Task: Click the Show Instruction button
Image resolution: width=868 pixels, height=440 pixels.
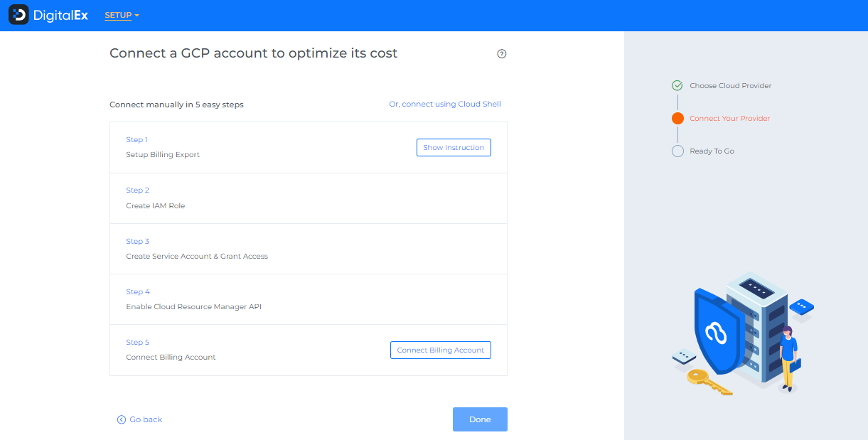Action: (454, 148)
